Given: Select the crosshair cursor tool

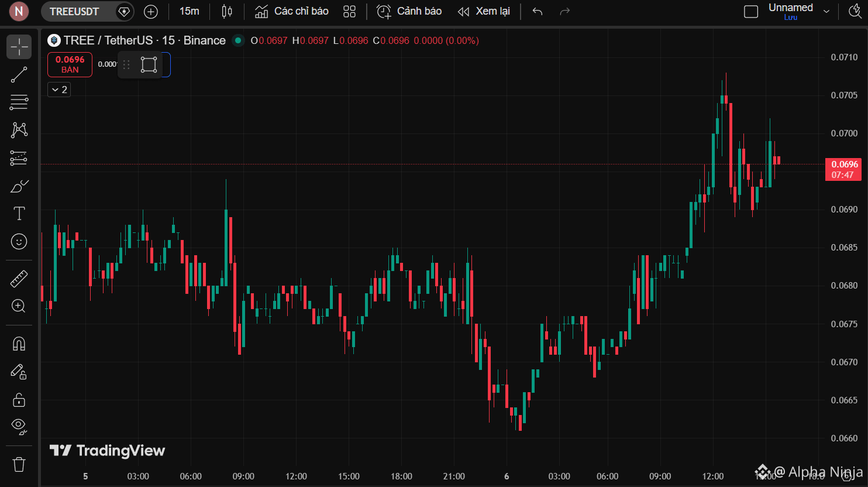Looking at the screenshot, I should [x=19, y=47].
